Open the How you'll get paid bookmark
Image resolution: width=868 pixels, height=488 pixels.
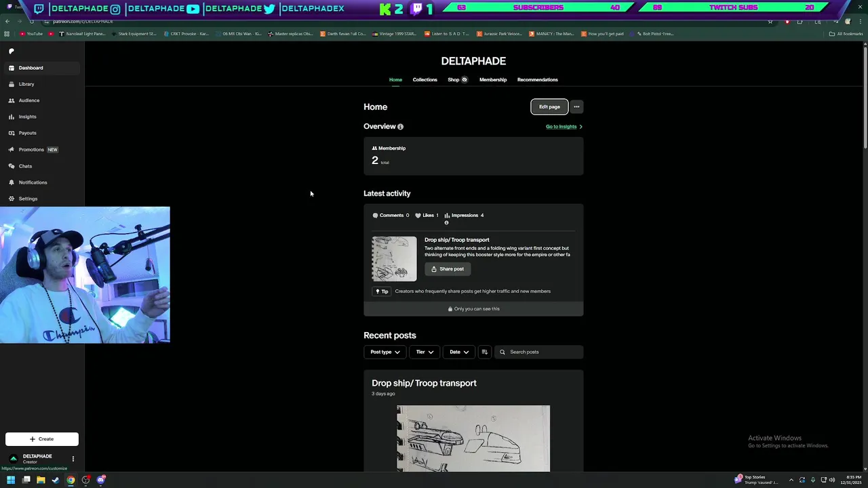click(x=602, y=34)
